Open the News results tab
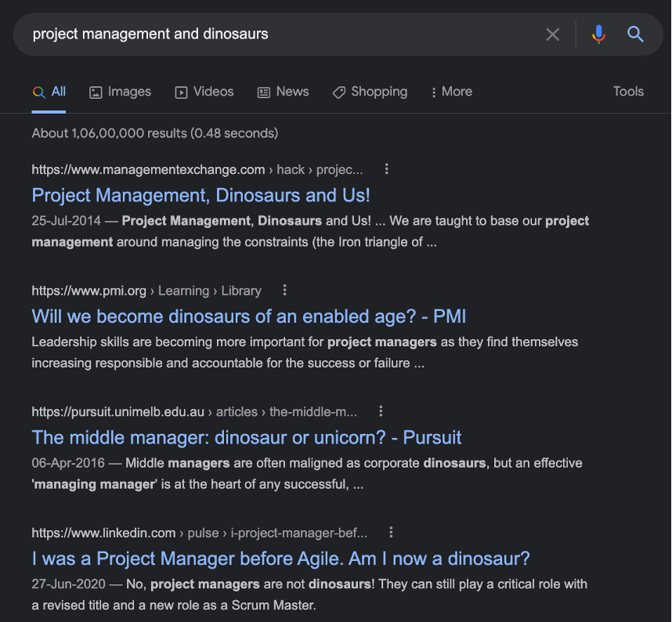The image size is (672, 622). point(283,92)
